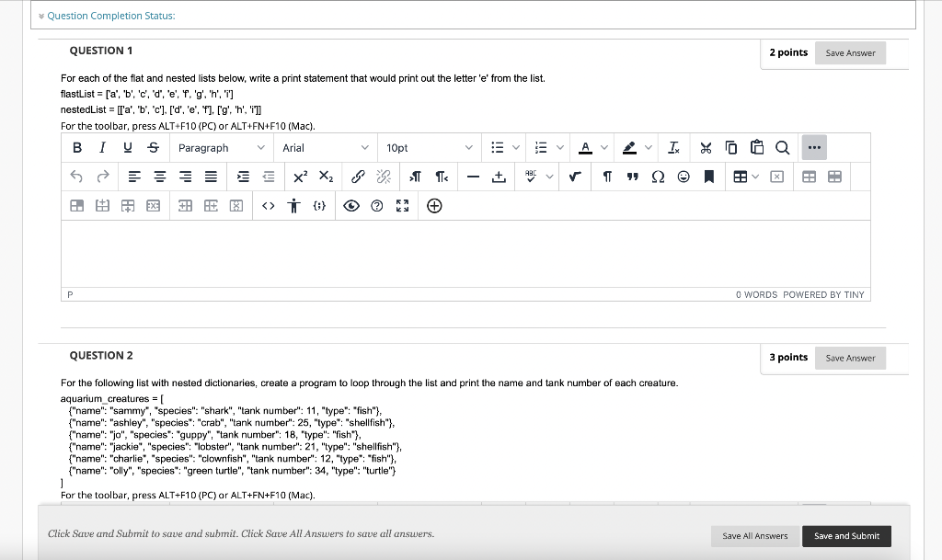Run spellcheck ABC icon
The width and height of the screenshot is (942, 560).
[531, 177]
